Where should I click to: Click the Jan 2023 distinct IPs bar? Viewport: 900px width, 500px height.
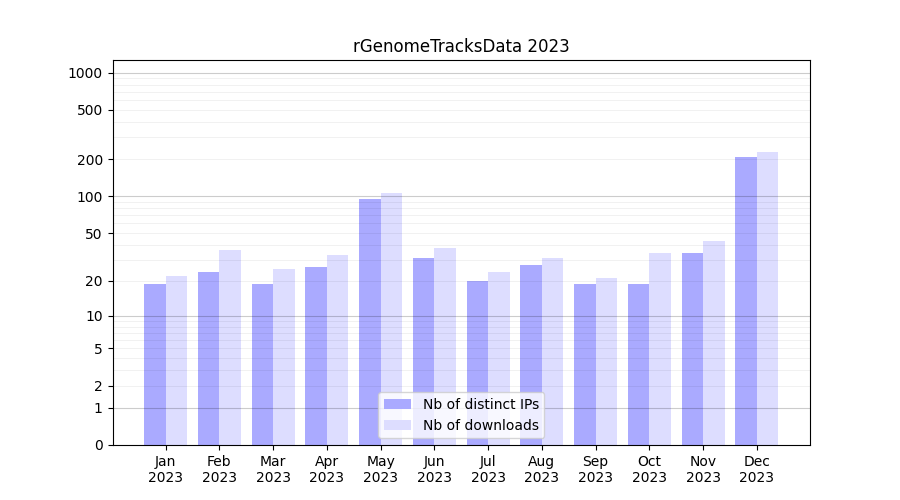click(x=155, y=364)
